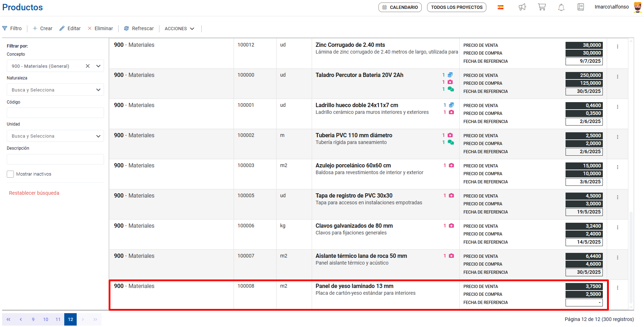
Task: Clear the Concepto filter selection
Action: (88, 66)
